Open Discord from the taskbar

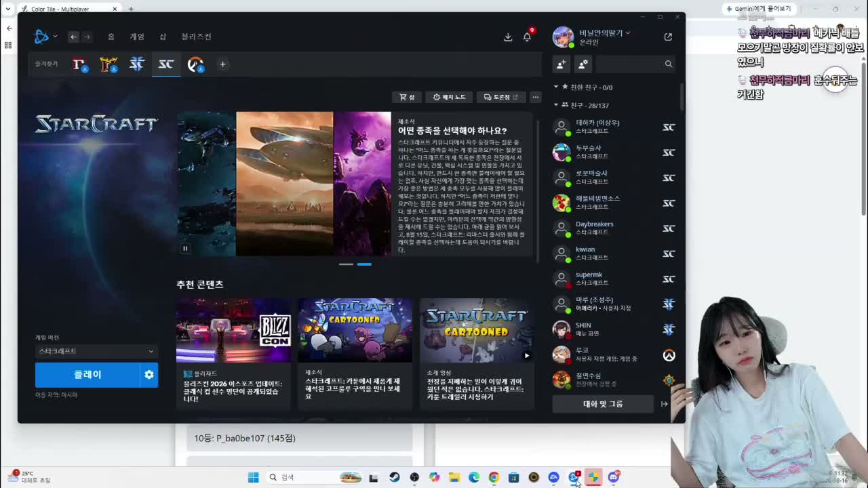[614, 477]
